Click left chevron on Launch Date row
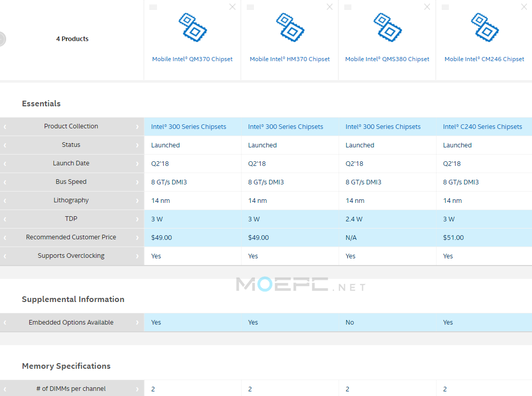Screen dimensions: 532x396 (x=5, y=164)
